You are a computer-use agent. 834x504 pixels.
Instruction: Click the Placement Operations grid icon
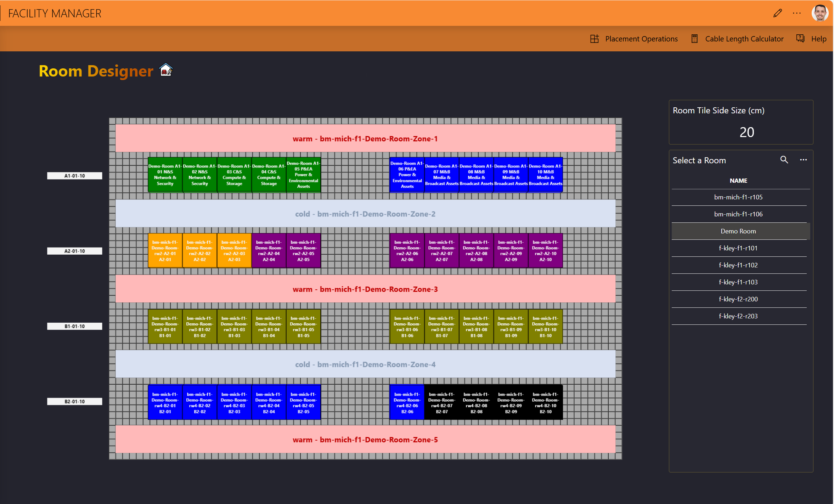[x=594, y=39]
